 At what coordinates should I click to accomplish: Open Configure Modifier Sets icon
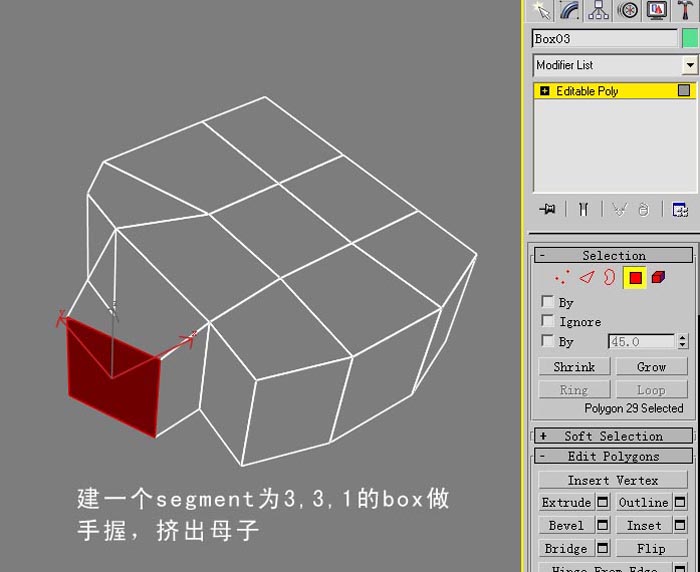click(x=680, y=209)
